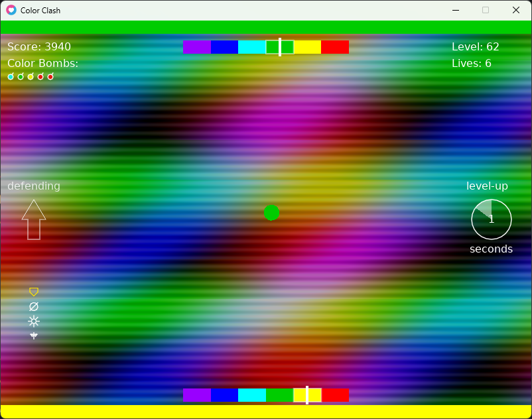Image resolution: width=532 pixels, height=419 pixels.
Task: Click the green wall strip along the top
Action: click(x=266, y=27)
